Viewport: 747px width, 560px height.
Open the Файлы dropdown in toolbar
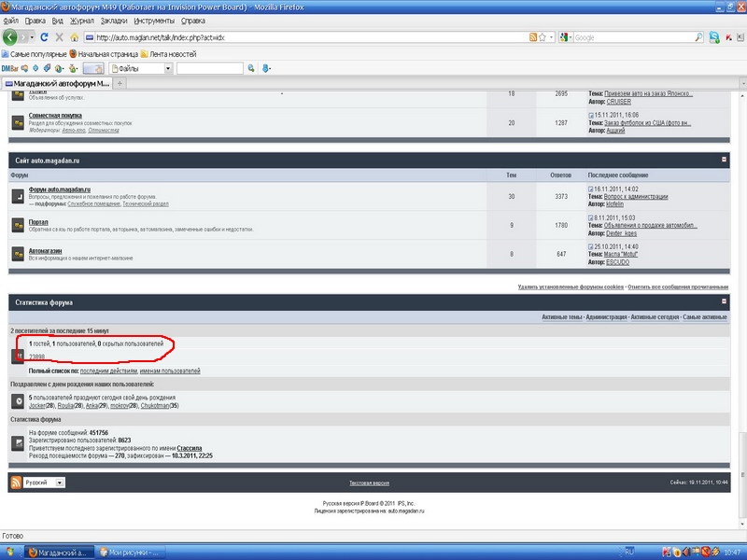(x=141, y=68)
